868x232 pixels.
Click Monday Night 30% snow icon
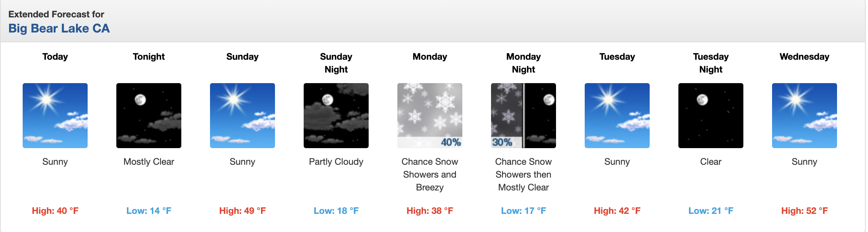[524, 116]
